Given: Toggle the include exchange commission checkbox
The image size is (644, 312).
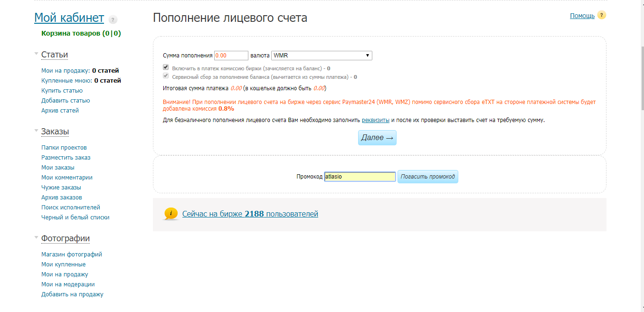Looking at the screenshot, I should click(166, 67).
